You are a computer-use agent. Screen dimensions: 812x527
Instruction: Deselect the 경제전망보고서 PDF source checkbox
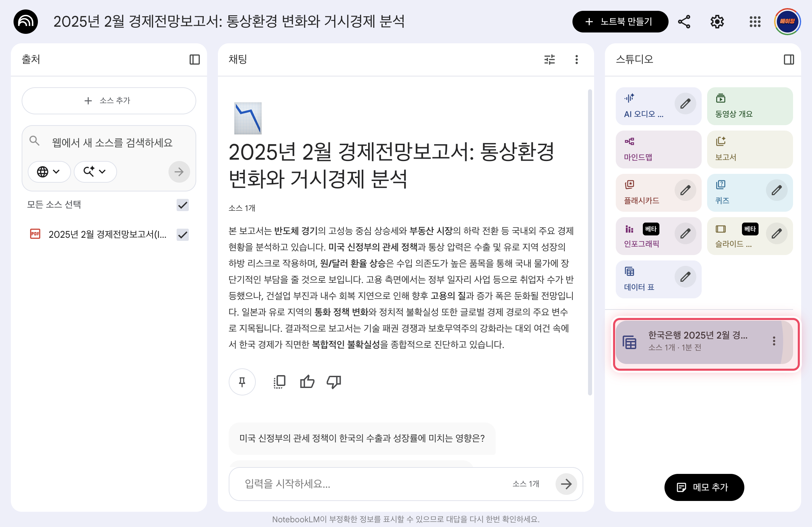(x=182, y=235)
